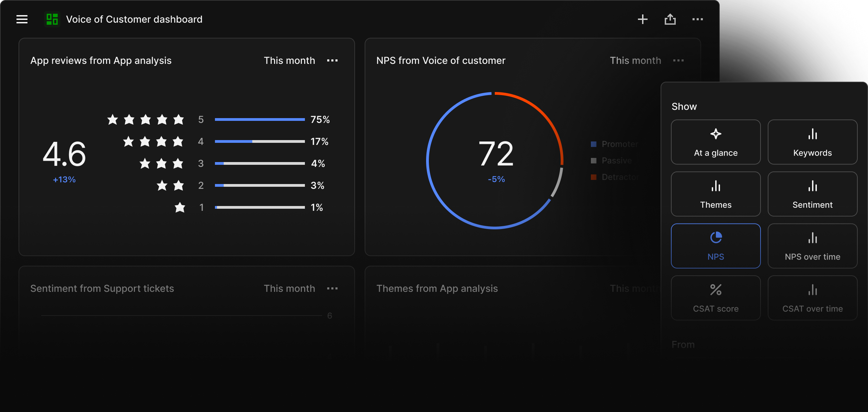Open Sentiment card options ellipsis
This screenshot has height=412, width=868.
332,288
